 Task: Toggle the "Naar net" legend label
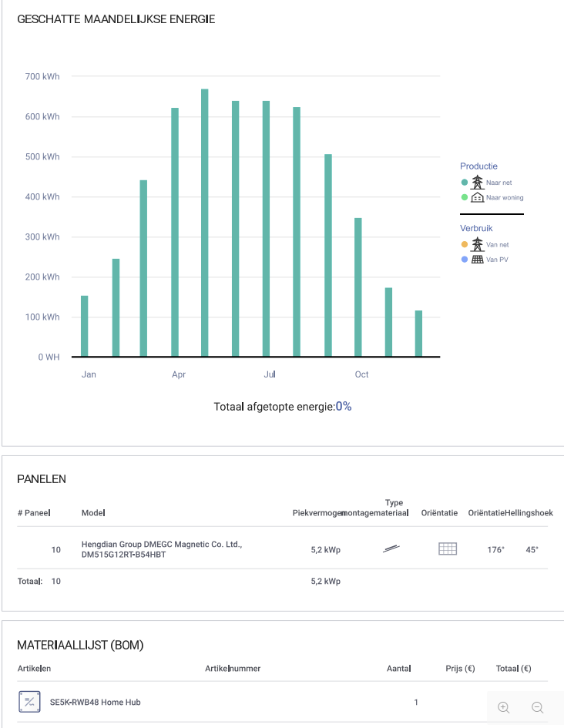[499, 183]
